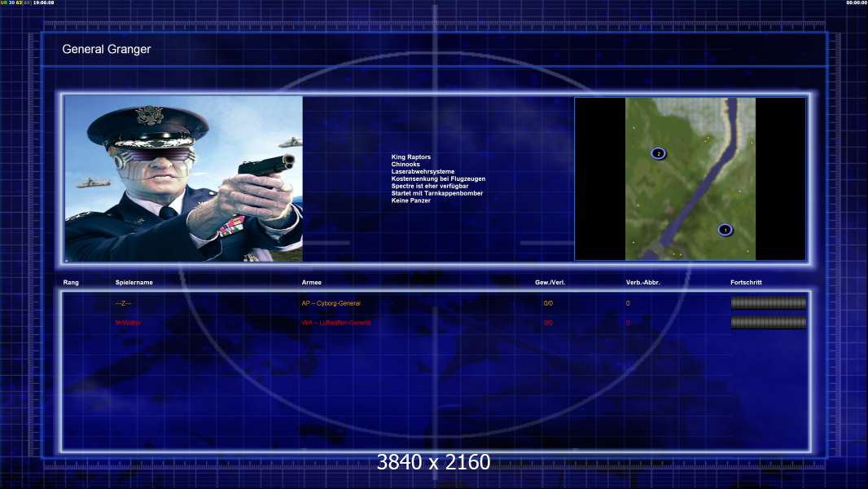Click 'AP – Cyborg-General' army cell
The height and width of the screenshot is (489, 868).
331,303
